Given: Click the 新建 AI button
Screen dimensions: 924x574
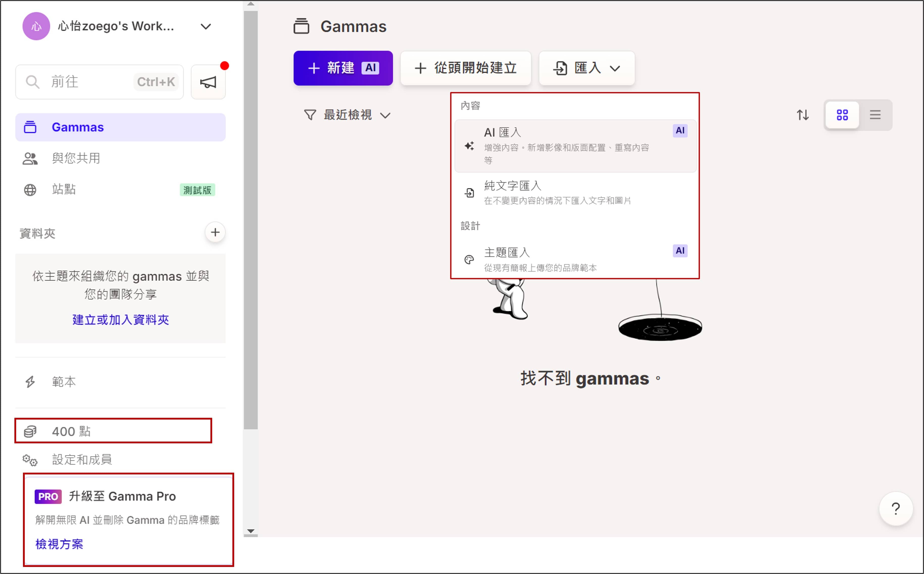Looking at the screenshot, I should tap(343, 68).
